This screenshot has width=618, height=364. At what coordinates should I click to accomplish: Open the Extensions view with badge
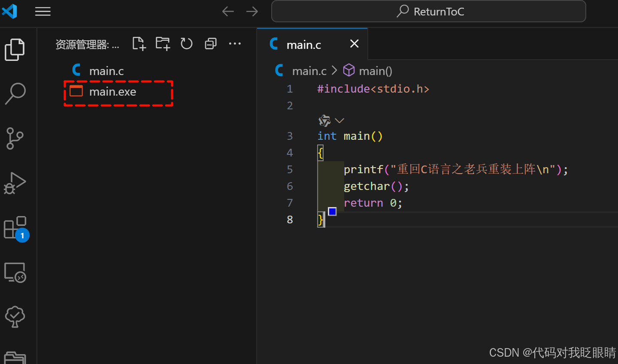pyautogui.click(x=16, y=229)
